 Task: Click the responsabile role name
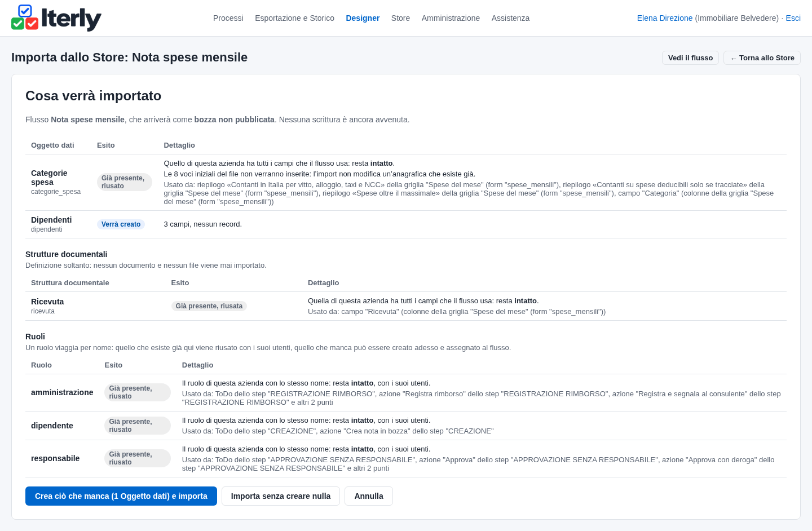point(55,458)
